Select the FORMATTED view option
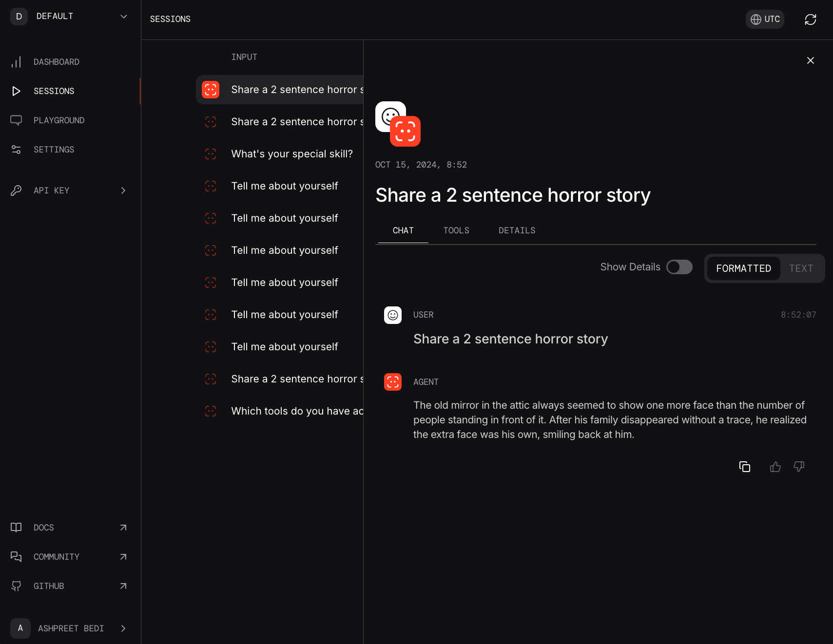Viewport: 833px width, 644px height. click(743, 268)
